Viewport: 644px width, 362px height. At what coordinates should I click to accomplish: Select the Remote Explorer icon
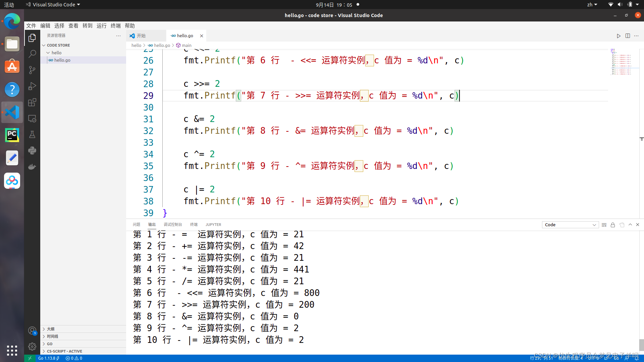pos(33,118)
